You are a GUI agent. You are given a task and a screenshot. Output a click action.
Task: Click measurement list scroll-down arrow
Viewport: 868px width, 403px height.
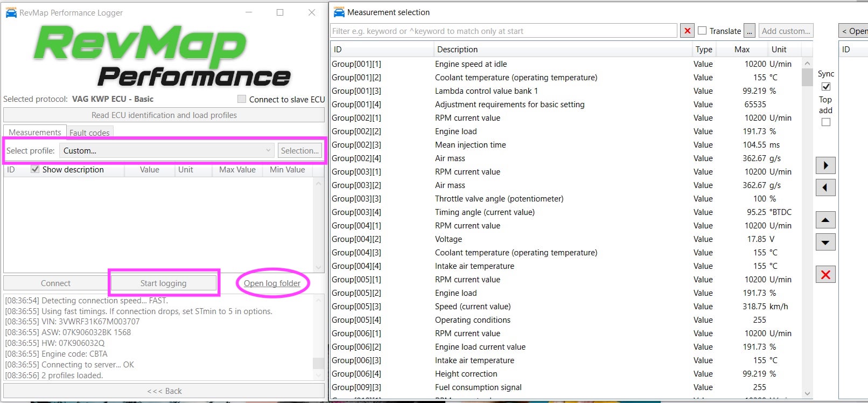coord(807,393)
